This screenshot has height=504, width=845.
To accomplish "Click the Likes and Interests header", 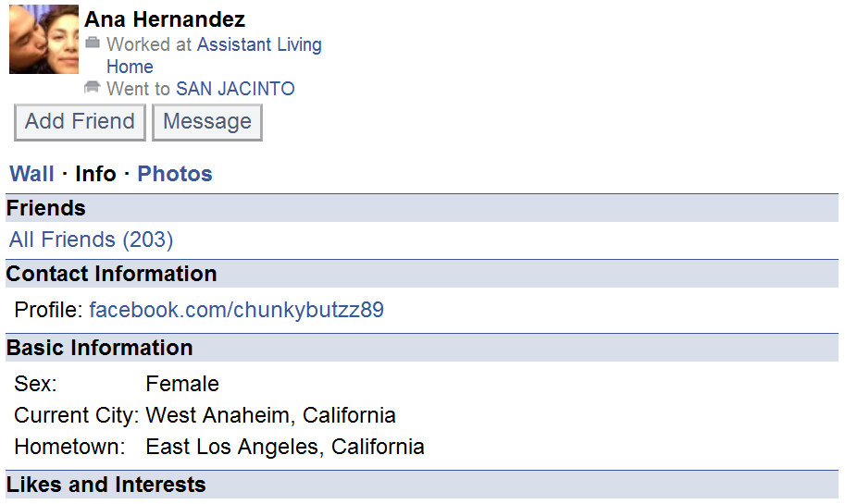I will (106, 485).
